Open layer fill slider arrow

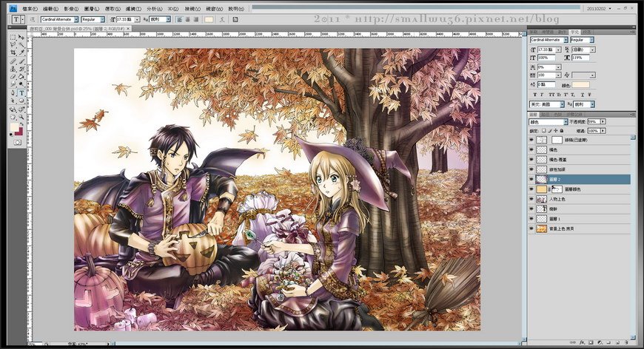click(x=603, y=131)
